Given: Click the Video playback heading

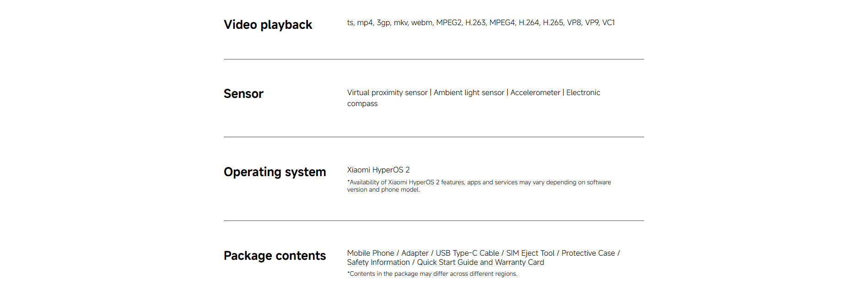Looking at the screenshot, I should [x=268, y=25].
